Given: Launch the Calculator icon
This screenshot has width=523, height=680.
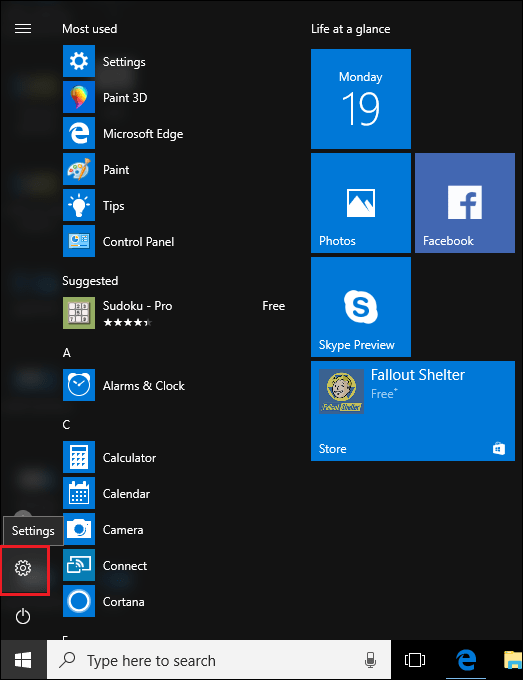Looking at the screenshot, I should (x=79, y=457).
